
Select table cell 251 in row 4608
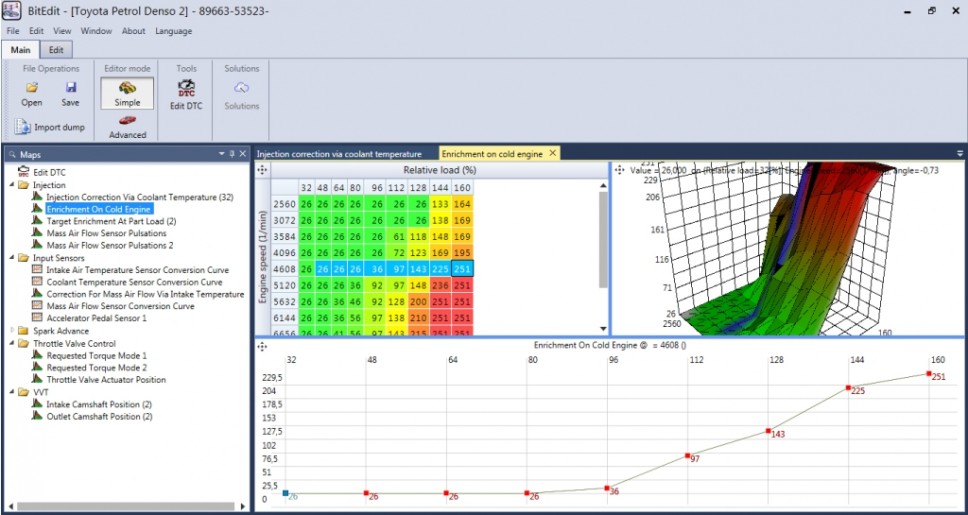click(462, 269)
